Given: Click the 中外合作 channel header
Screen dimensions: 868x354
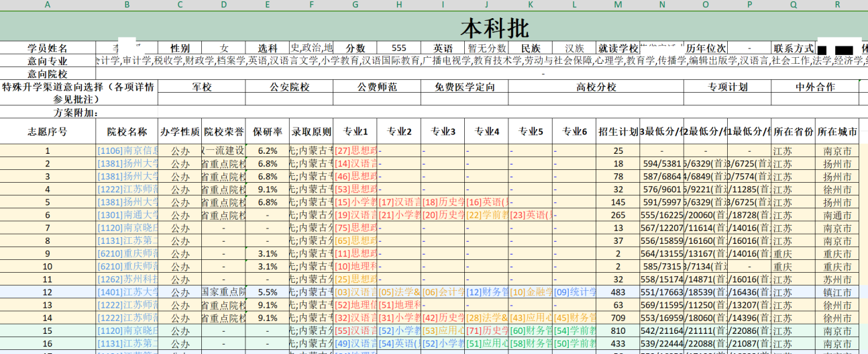Looking at the screenshot, I should tap(815, 87).
